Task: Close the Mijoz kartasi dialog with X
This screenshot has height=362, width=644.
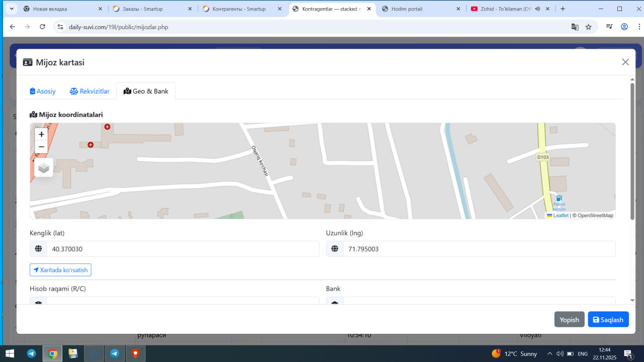Action: (x=625, y=62)
